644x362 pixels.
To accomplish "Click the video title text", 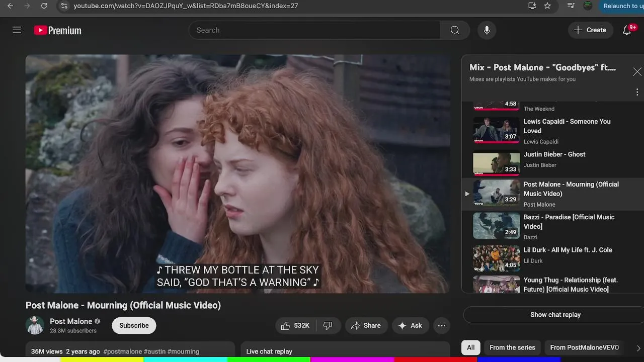I will click(x=123, y=305).
